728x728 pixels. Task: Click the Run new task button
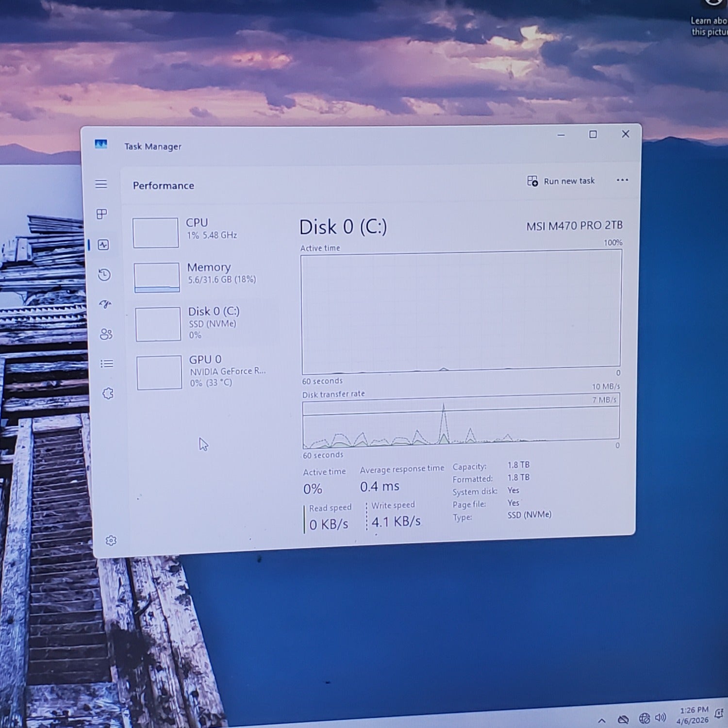point(561,181)
